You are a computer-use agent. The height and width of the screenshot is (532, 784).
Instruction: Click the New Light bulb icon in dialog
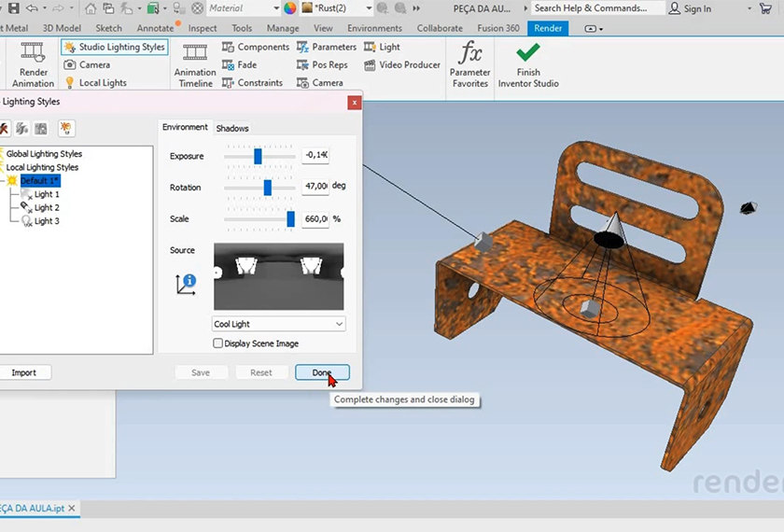tap(66, 128)
